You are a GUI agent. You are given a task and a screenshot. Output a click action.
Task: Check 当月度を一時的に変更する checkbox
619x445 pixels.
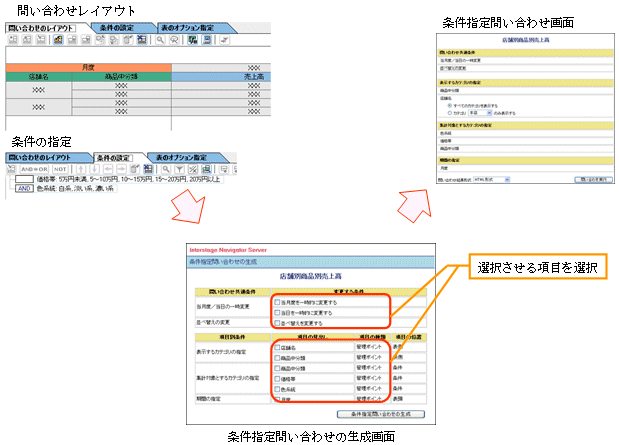pos(279,301)
